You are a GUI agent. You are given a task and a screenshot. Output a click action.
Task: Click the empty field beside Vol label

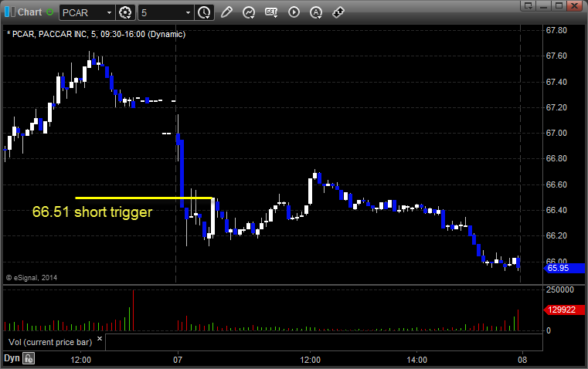tap(324, 342)
